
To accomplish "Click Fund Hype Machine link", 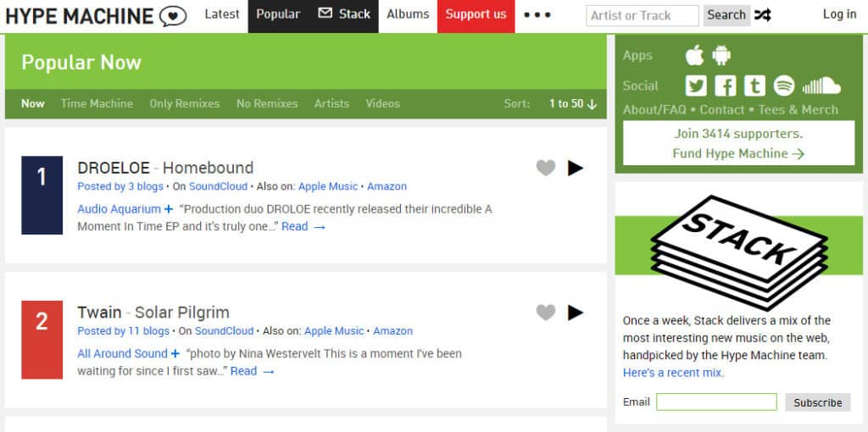I will (x=738, y=154).
